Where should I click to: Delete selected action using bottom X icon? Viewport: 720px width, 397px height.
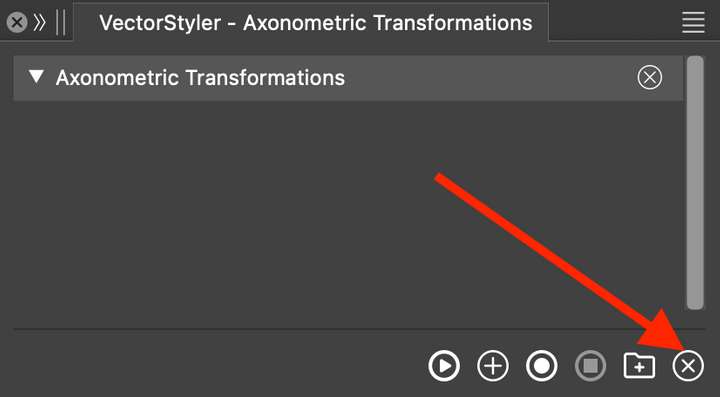(x=688, y=366)
